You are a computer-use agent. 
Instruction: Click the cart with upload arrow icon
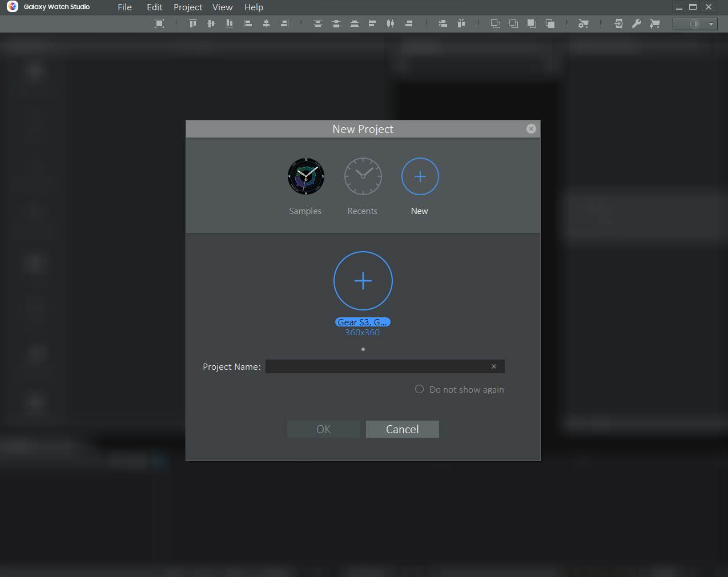[655, 23]
